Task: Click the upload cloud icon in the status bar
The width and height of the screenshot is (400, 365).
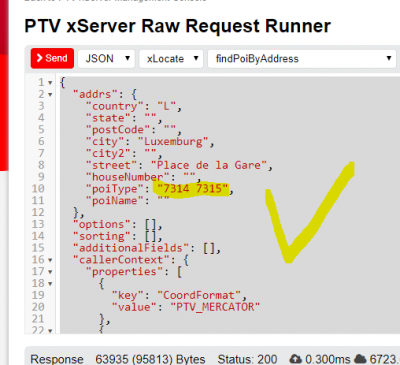Action: [295, 359]
